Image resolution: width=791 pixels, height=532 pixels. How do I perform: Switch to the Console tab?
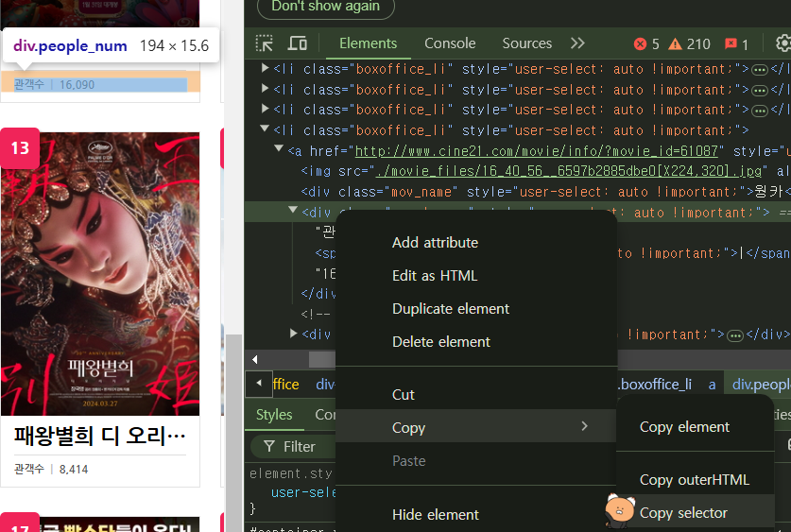(450, 43)
